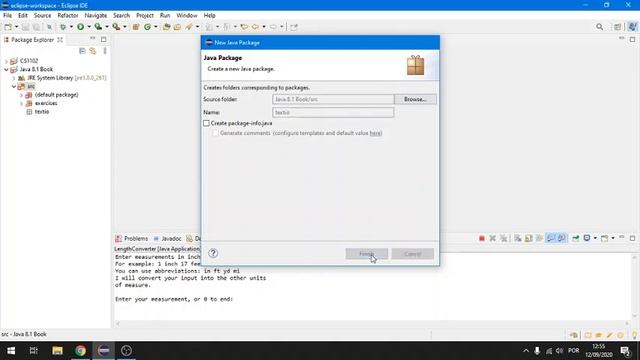Open the New wizard dropdown arrow
The height and width of the screenshot is (360, 640).
(x=16, y=27)
